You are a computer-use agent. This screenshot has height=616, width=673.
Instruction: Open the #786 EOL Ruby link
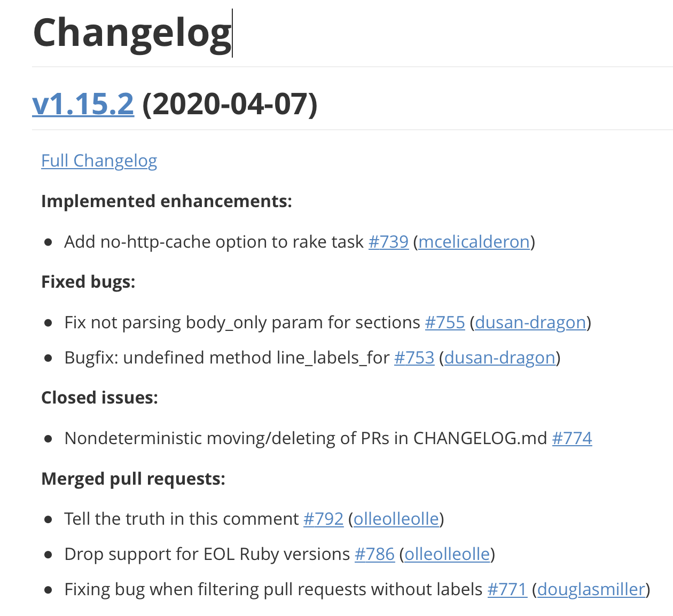[374, 554]
